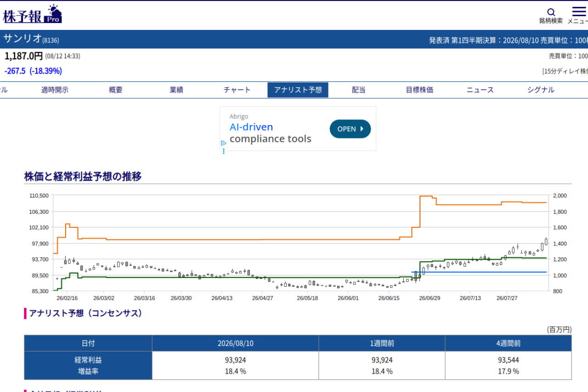Switch to the 目標株価 tab

click(x=419, y=90)
